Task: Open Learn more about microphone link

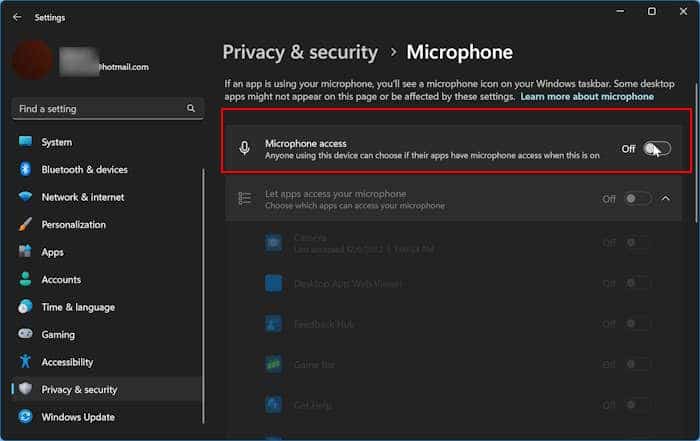Action: tap(587, 96)
